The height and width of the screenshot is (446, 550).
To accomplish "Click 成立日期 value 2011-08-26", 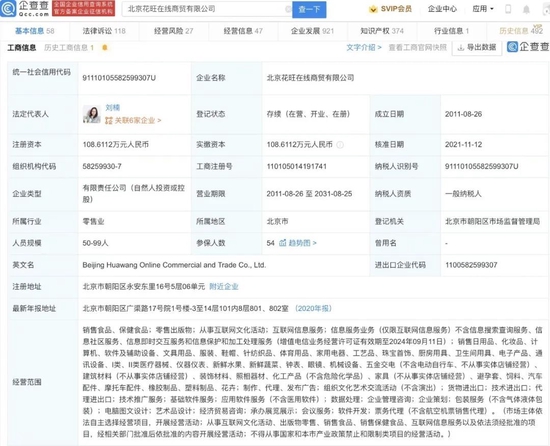I will [x=463, y=114].
